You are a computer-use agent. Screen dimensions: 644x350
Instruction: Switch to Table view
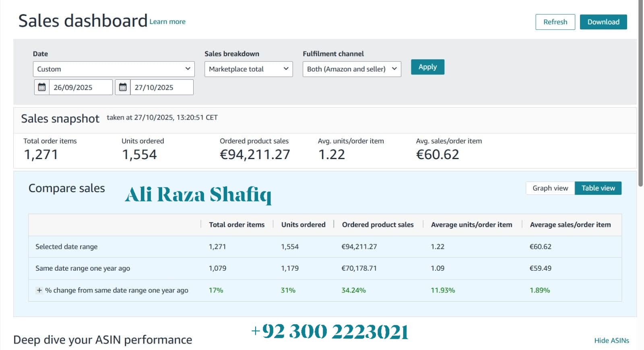pos(598,188)
